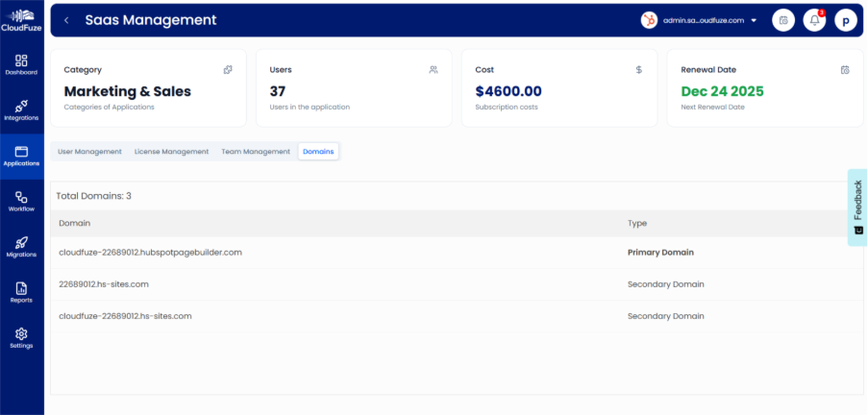
Task: Switch to User Management tab
Action: (89, 152)
